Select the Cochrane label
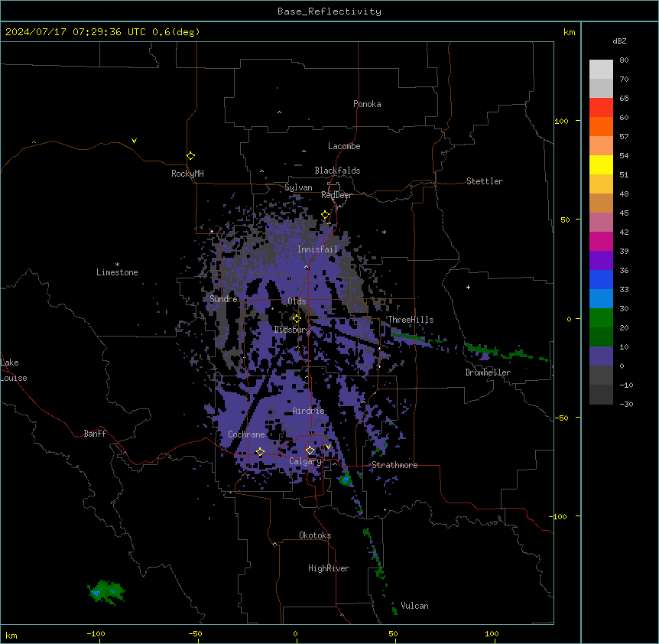659x644 pixels. click(x=246, y=434)
